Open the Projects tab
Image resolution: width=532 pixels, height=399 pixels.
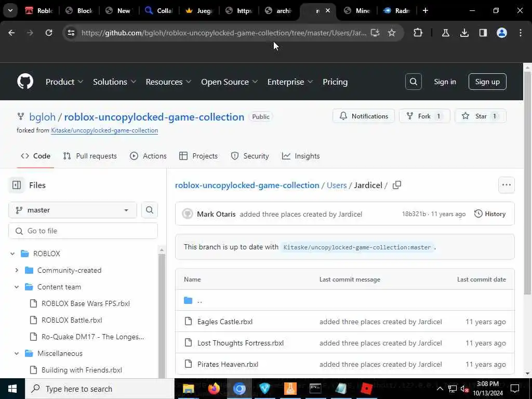[x=198, y=156]
